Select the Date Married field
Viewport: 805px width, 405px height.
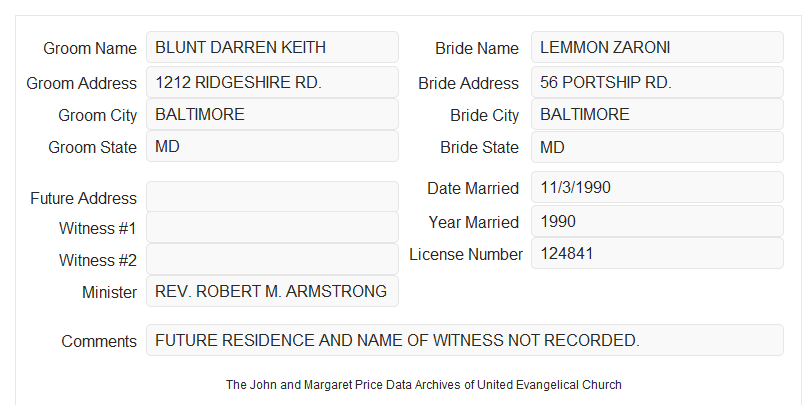657,187
